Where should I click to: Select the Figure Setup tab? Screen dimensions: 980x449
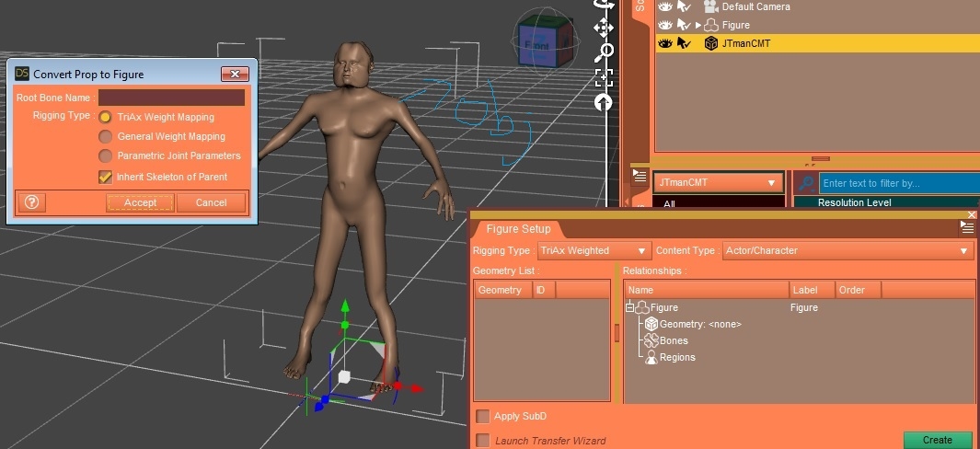click(x=517, y=229)
